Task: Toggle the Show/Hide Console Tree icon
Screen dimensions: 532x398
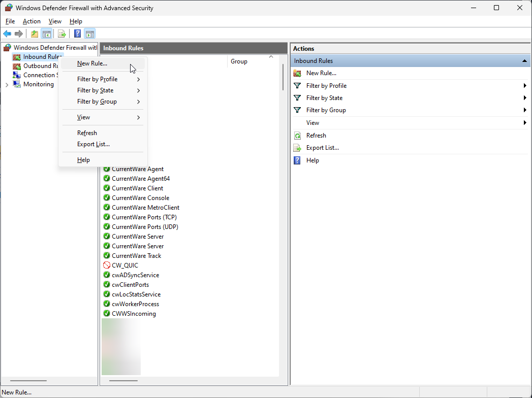Action: pyautogui.click(x=46, y=34)
